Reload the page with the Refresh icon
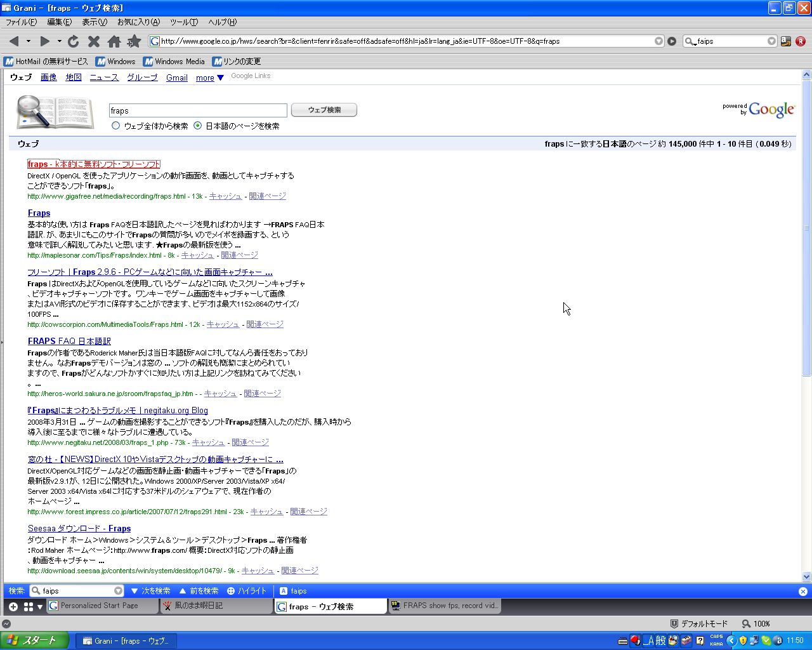 [x=74, y=41]
